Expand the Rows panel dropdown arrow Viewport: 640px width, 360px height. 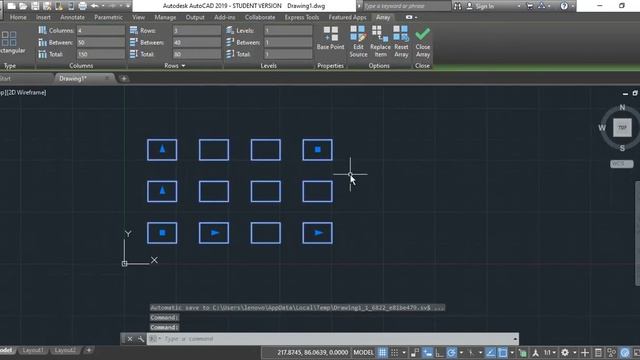coord(183,66)
